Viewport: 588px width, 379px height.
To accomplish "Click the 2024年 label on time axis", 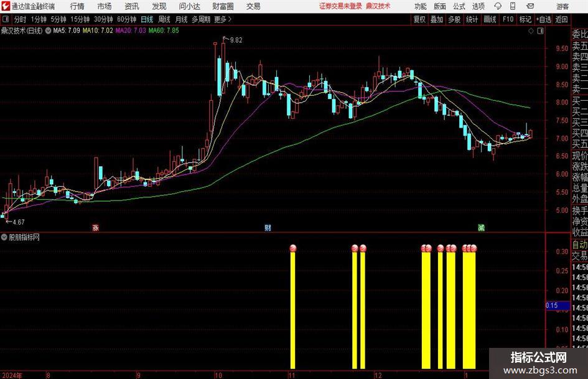I will 12,375.
